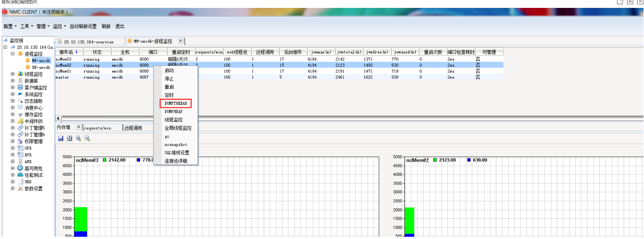Select DB-emcdb in the monitoring tree
The image size is (644, 239).
(x=41, y=68)
